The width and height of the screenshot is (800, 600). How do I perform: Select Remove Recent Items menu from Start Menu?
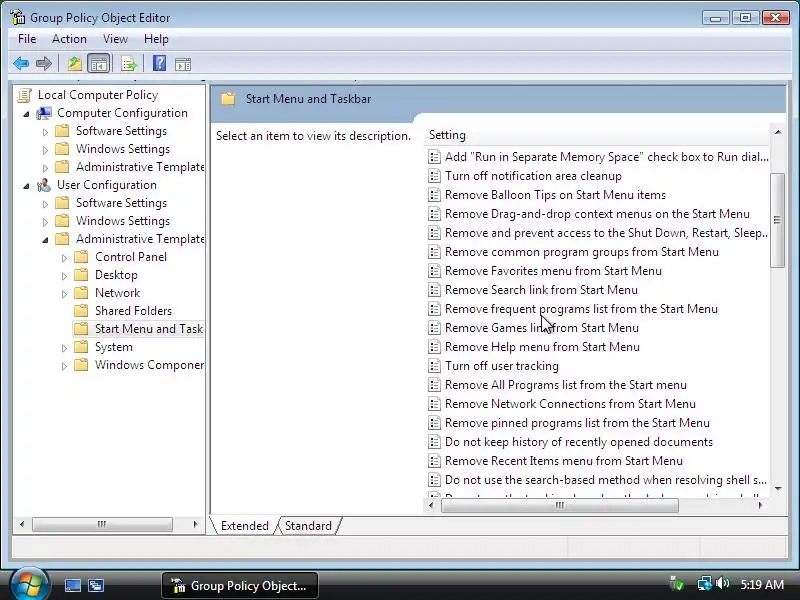(x=564, y=461)
